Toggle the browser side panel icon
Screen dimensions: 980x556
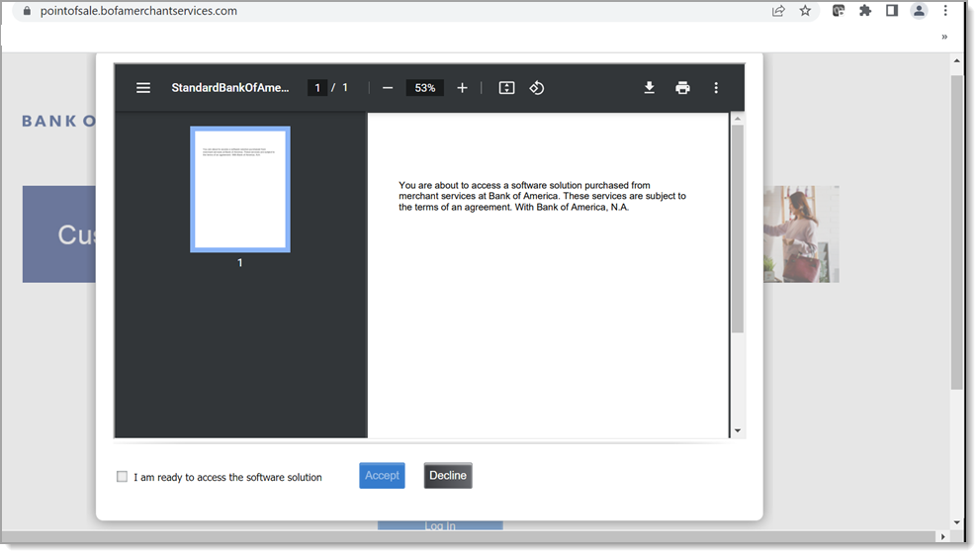(892, 11)
